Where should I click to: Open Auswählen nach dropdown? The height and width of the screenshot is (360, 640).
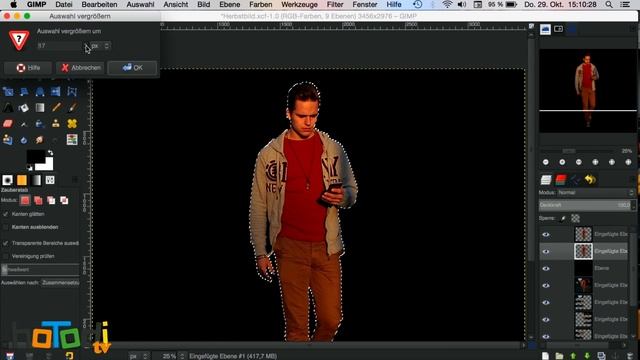[x=60, y=282]
